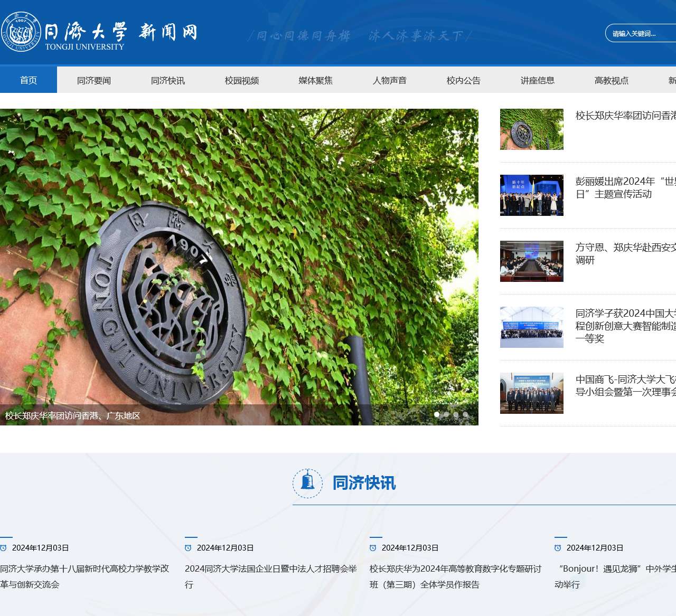
Task: Jump to the last carousel slide dot
Action: (465, 414)
